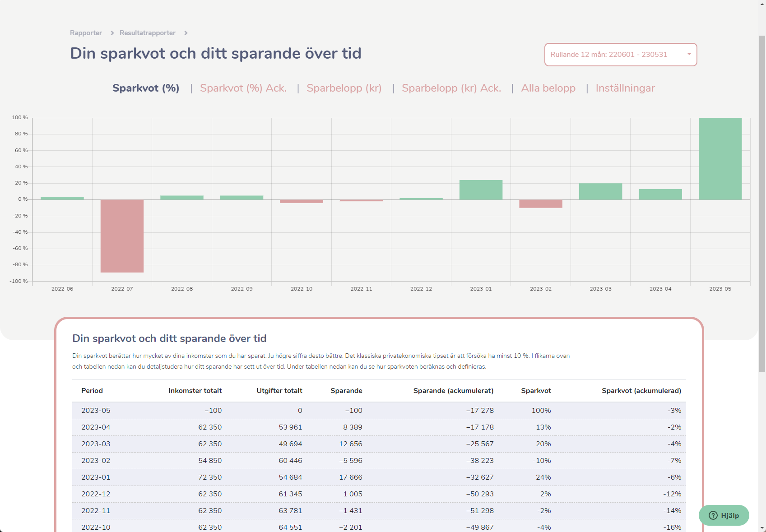Click the question mark icon in Hjälp button
Image resolution: width=766 pixels, height=532 pixels.
(x=713, y=515)
